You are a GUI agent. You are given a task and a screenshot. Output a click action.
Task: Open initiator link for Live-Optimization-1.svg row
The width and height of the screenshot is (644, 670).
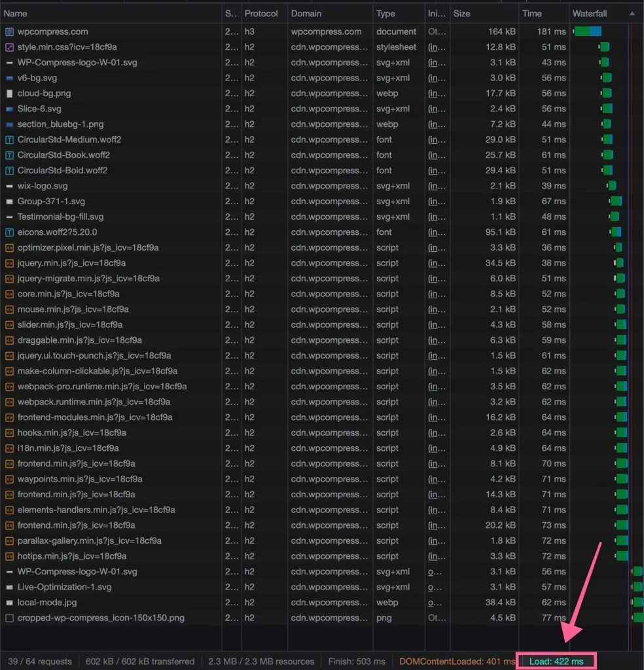(433, 587)
